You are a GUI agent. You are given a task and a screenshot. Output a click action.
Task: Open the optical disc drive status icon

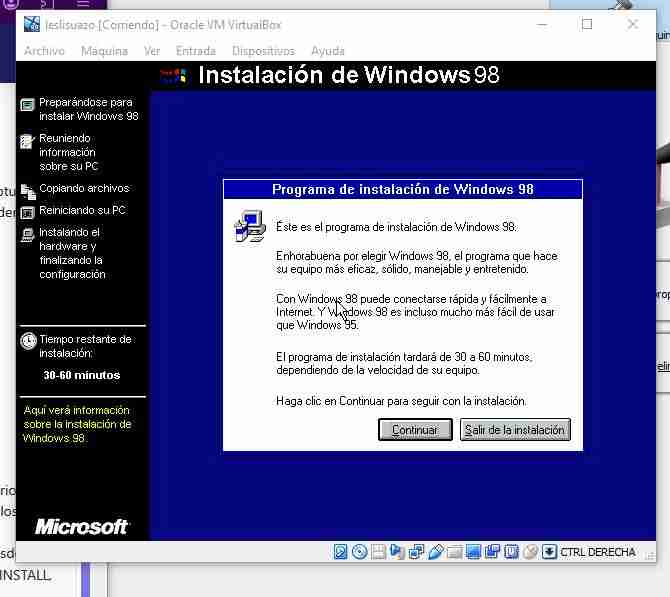click(x=359, y=552)
